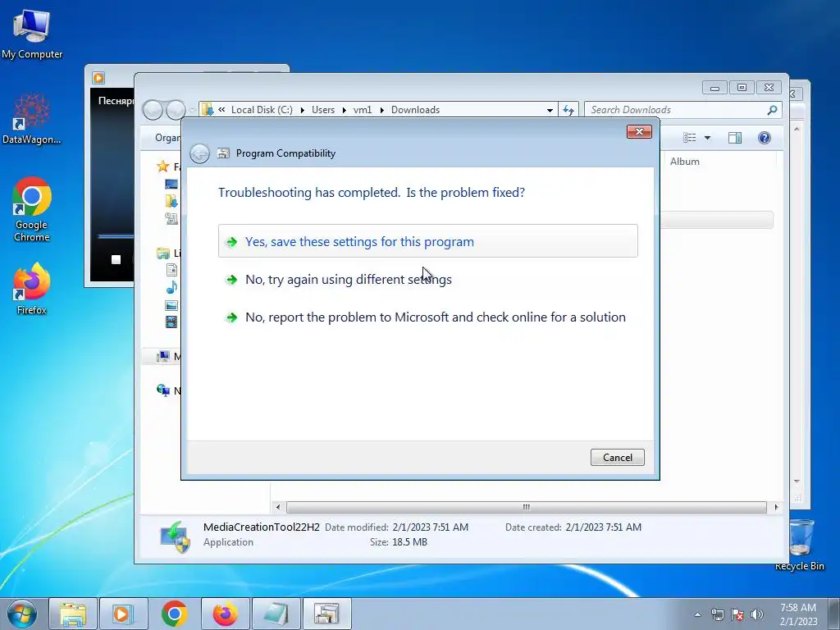840x630 pixels.
Task: Open the Recycle Bin
Action: coord(799,545)
